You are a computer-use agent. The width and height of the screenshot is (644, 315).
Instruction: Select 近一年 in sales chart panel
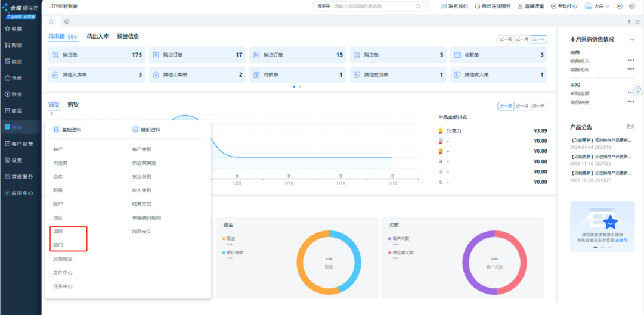[538, 106]
